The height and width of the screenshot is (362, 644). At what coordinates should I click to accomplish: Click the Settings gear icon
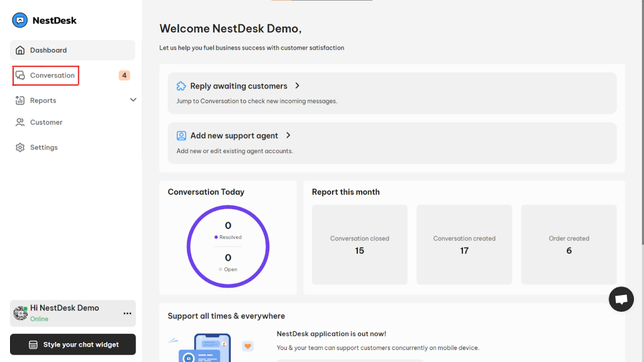point(20,147)
